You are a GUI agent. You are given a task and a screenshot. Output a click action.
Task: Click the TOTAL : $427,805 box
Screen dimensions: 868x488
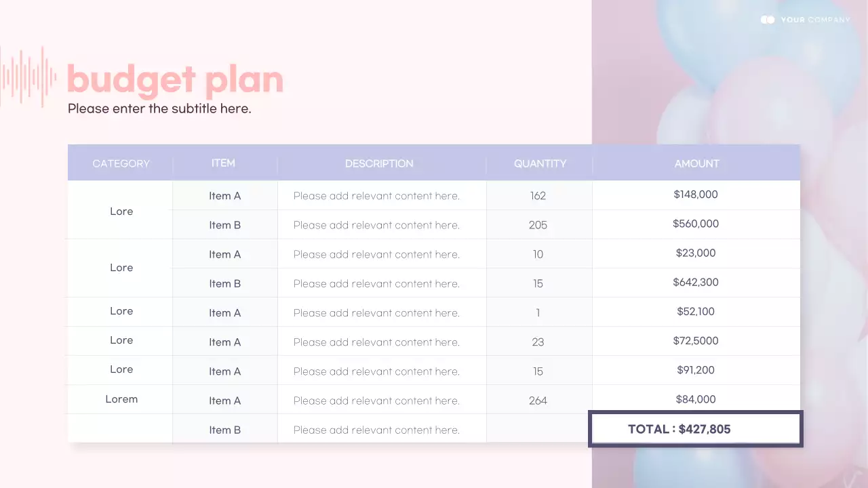click(695, 428)
